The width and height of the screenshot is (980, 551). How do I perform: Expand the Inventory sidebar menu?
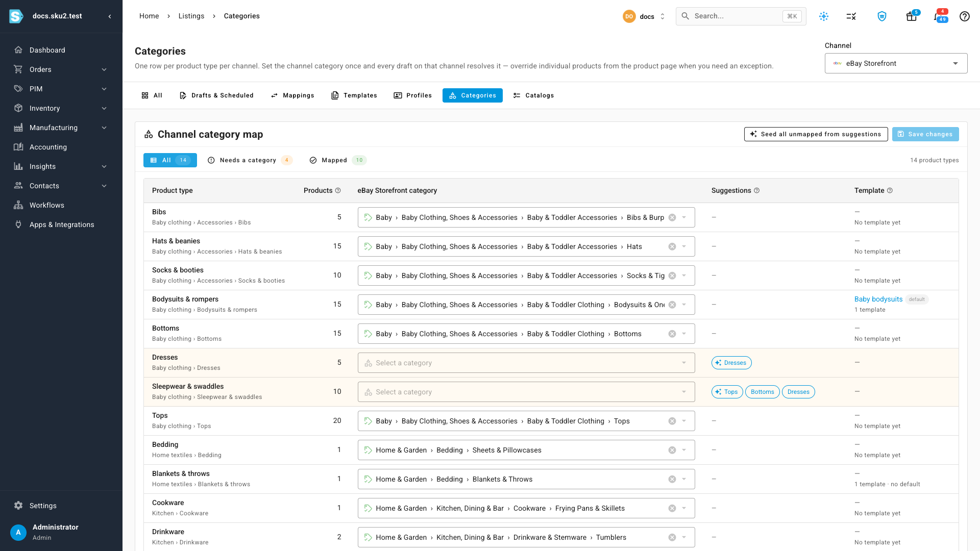[x=61, y=108]
